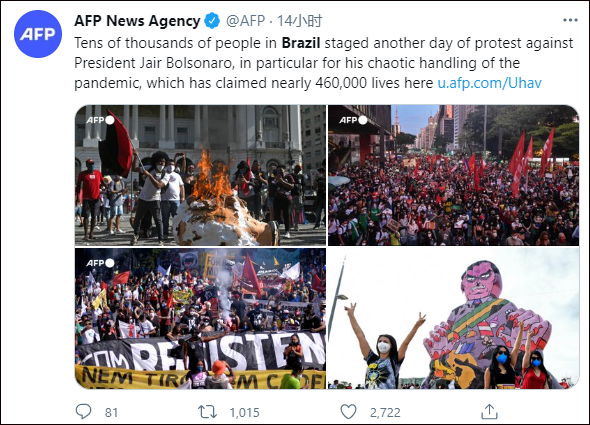
Task: Open the 14小时 timestamp
Action: [x=300, y=21]
